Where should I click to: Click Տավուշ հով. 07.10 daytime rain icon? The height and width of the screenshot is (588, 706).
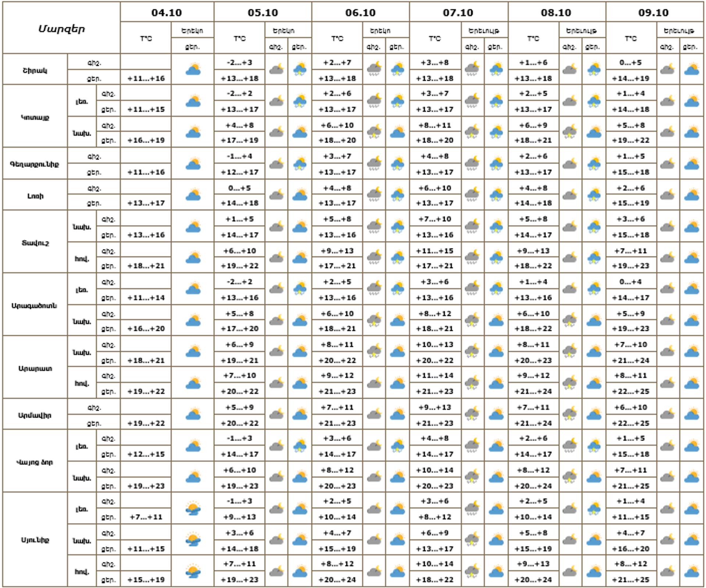pos(496,258)
